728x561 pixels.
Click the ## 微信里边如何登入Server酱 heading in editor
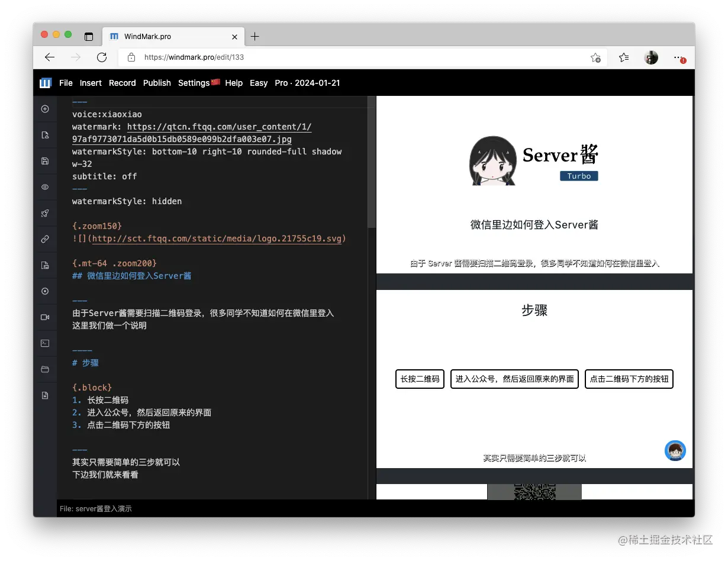(131, 276)
